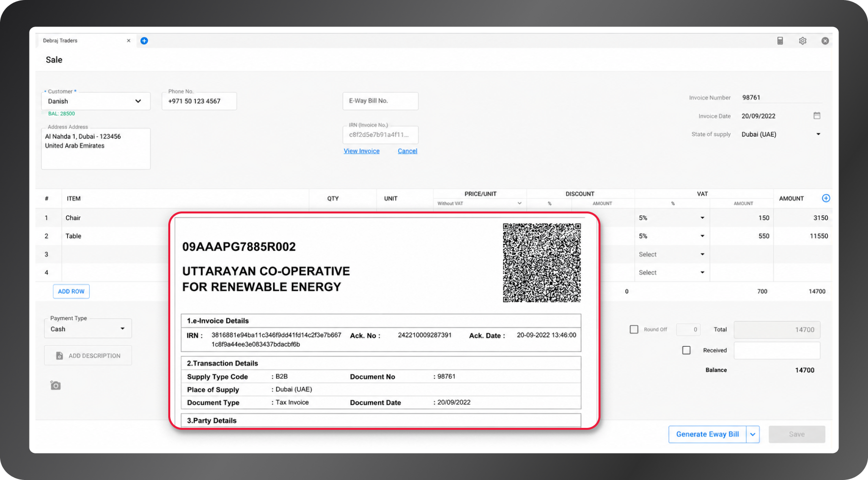
Task: Expand the Customer dropdown showing Danish
Action: coord(96,101)
